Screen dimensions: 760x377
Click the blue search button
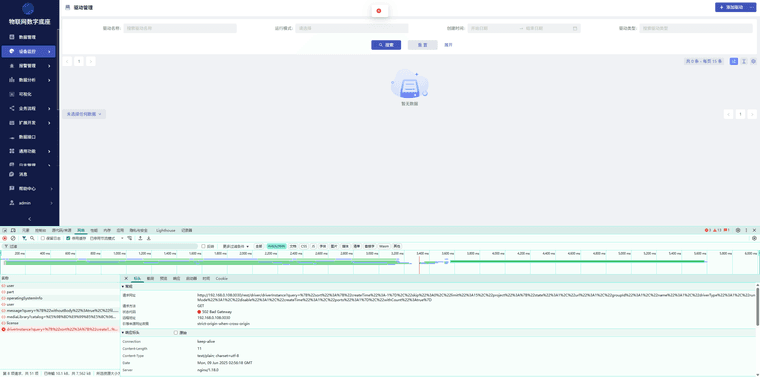click(386, 45)
